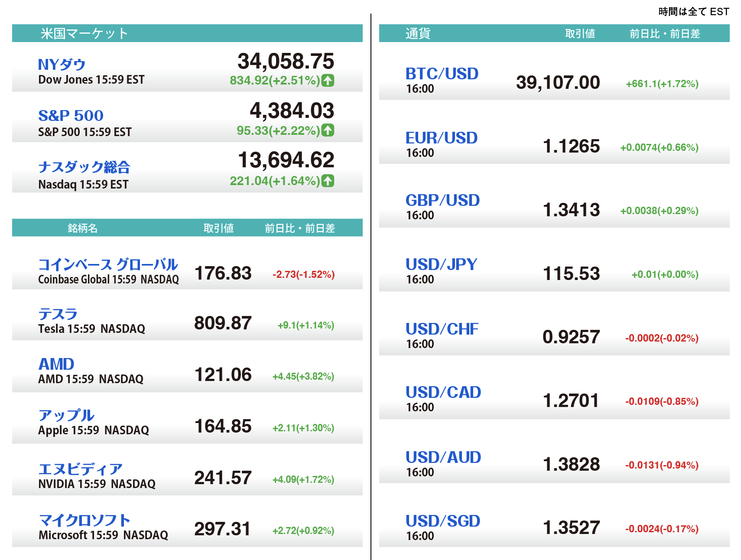
Task: Click the 通貨 section header
Action: [x=418, y=33]
